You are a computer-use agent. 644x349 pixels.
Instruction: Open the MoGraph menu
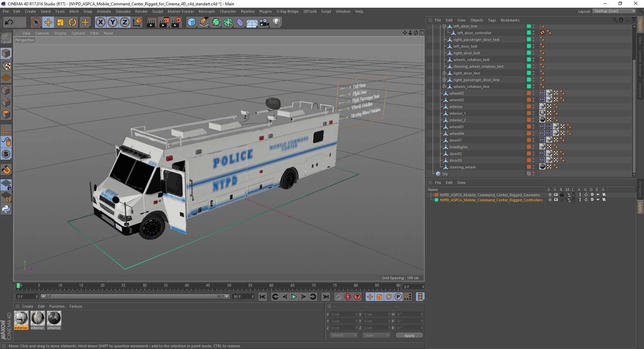[x=207, y=11]
